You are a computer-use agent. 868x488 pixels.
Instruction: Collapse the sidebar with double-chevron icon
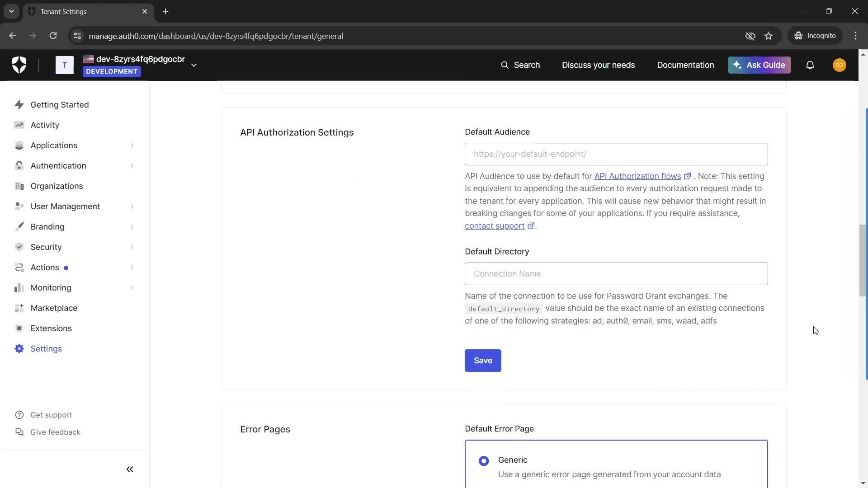click(130, 469)
